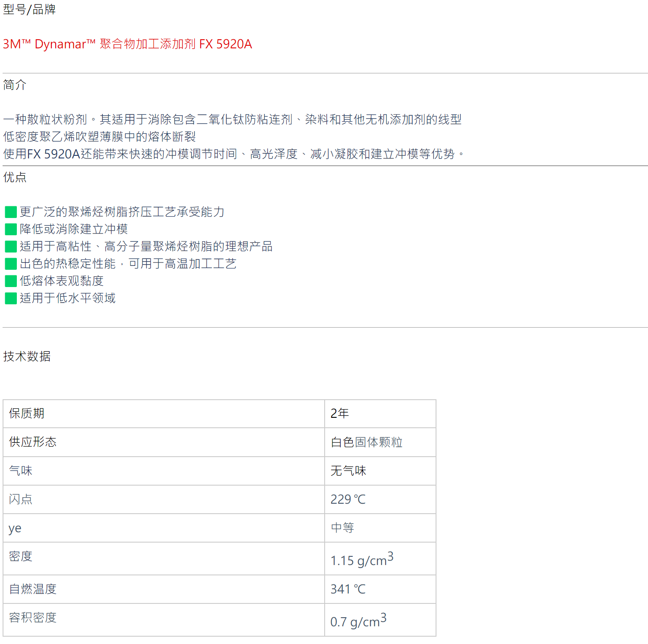Click the 无气味 odor value

[x=348, y=470]
